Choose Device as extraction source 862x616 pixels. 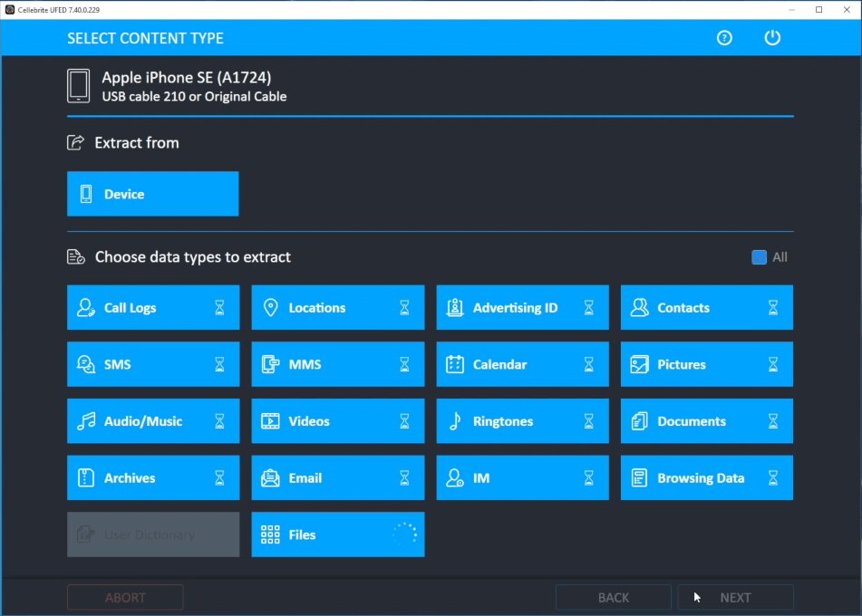click(x=153, y=194)
